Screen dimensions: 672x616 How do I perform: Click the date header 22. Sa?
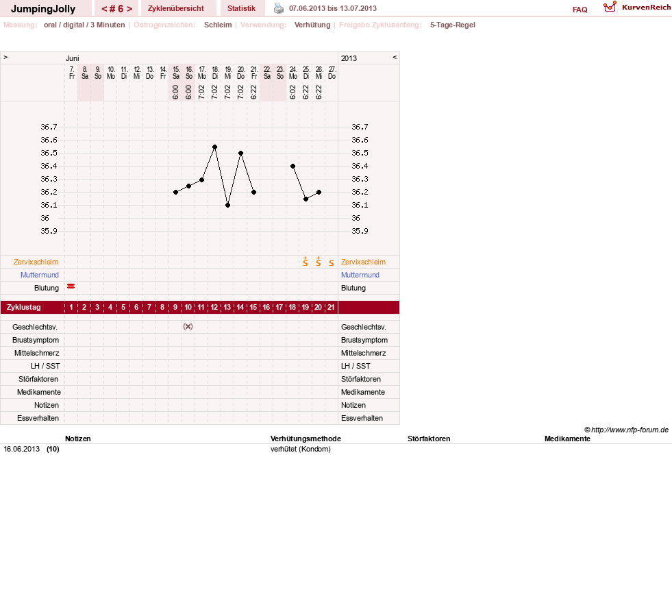pos(267,73)
